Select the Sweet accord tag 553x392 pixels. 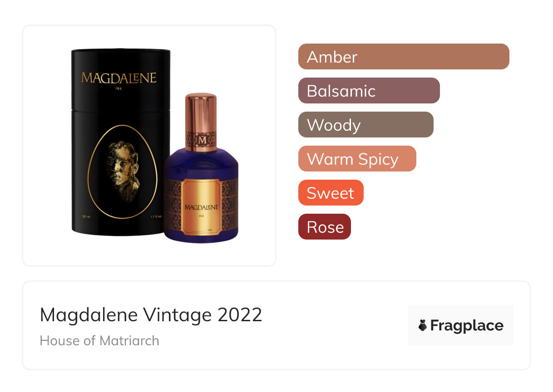coord(331,193)
